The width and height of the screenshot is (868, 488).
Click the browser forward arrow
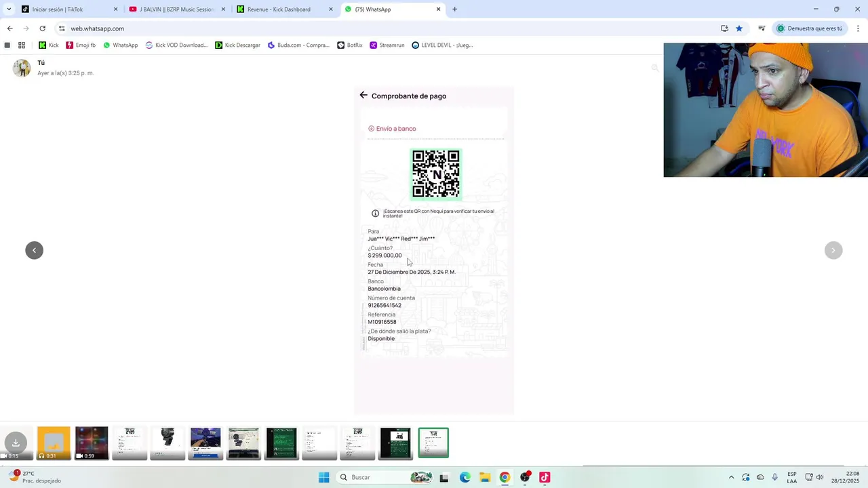click(26, 28)
